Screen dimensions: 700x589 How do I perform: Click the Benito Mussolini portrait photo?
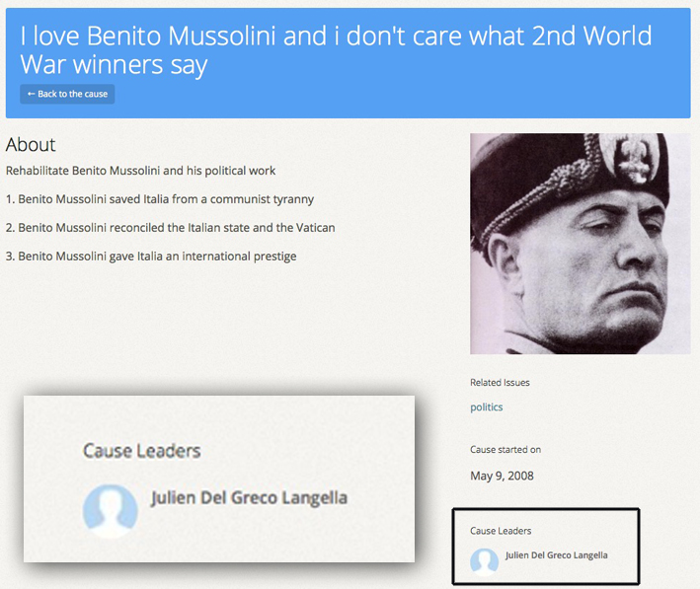click(x=580, y=244)
